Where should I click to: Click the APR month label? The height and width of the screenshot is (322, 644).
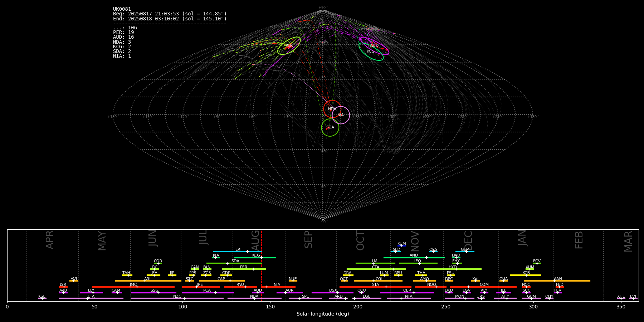50,240
